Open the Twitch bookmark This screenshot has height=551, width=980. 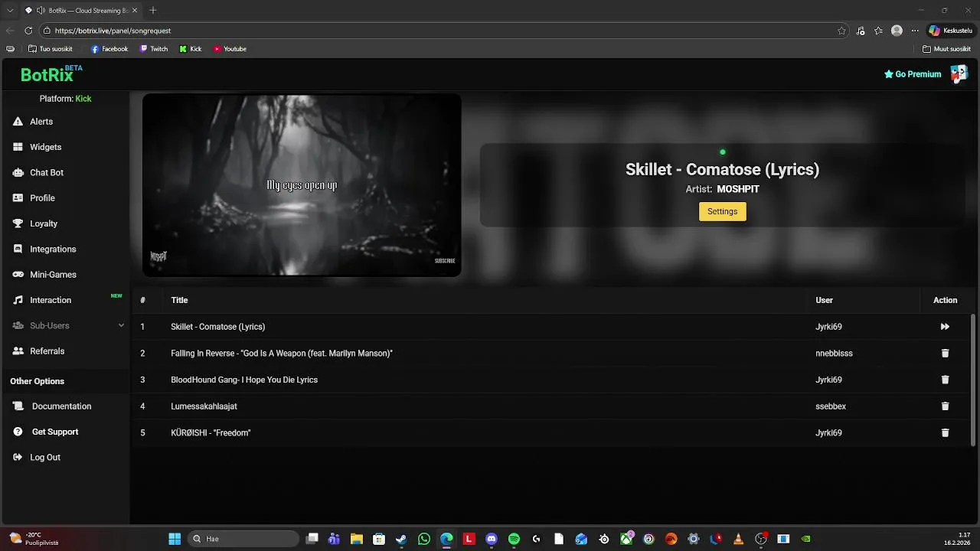pos(154,49)
